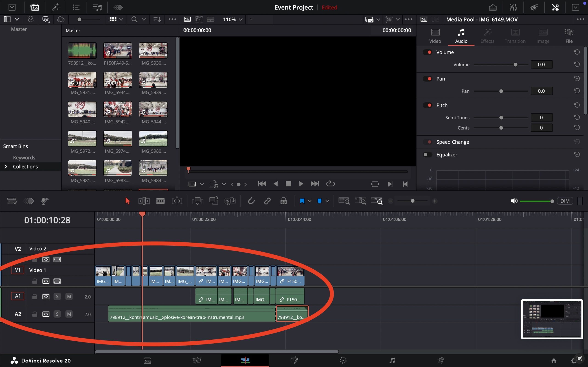Enable the snapping magnet tool
The width and height of the screenshot is (588, 367).
tap(251, 201)
